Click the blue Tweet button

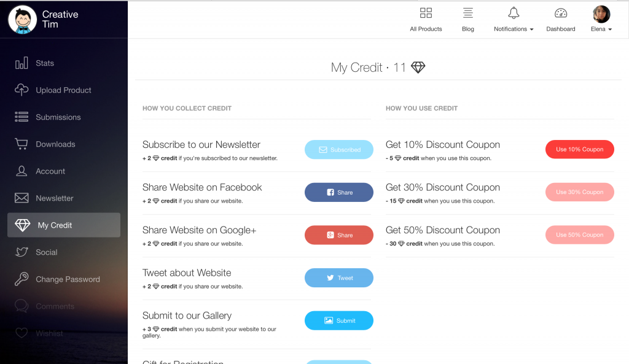339,278
